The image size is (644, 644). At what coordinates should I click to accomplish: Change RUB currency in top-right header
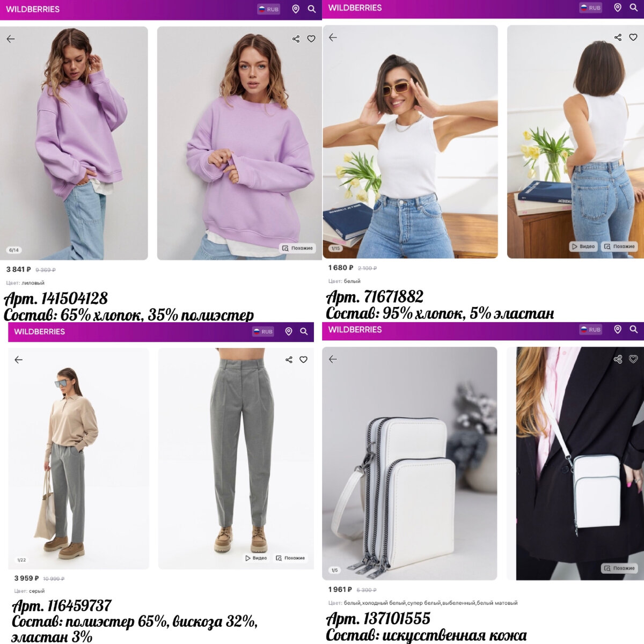(590, 8)
